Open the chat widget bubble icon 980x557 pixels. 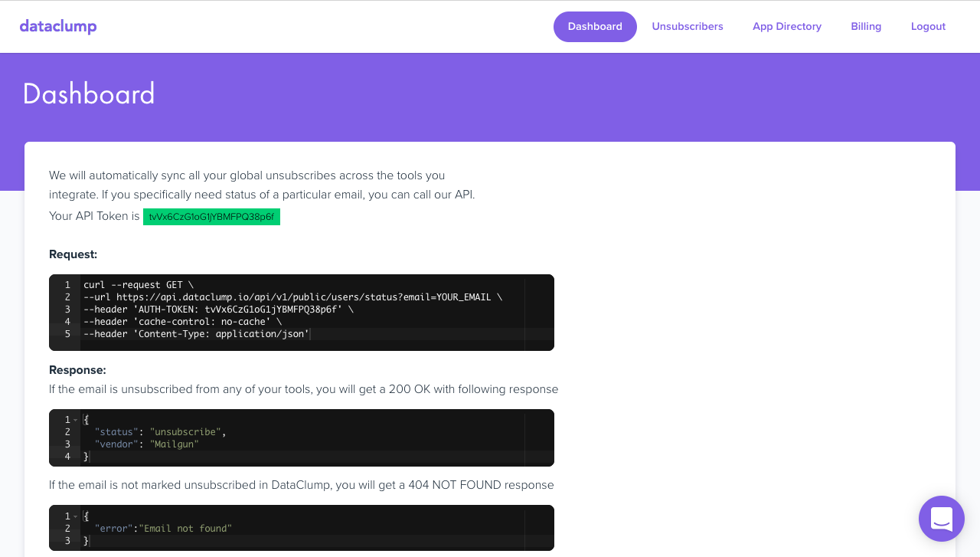(941, 519)
